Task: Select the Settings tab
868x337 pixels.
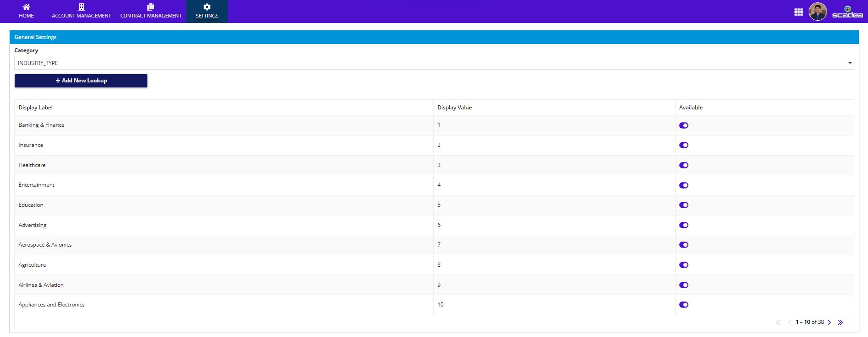Action: click(207, 12)
